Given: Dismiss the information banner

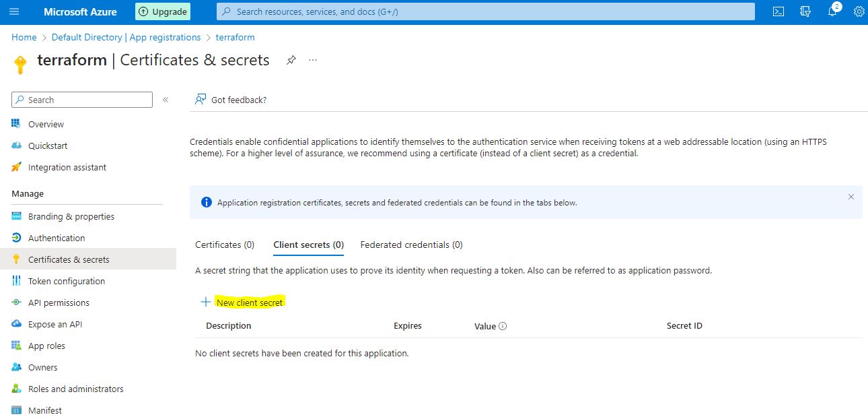Looking at the screenshot, I should pos(851,197).
